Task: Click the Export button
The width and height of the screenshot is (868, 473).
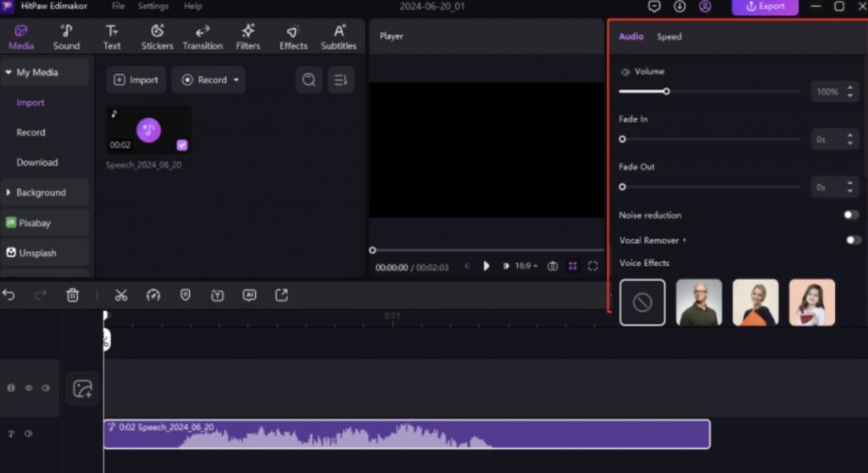Action: (765, 7)
